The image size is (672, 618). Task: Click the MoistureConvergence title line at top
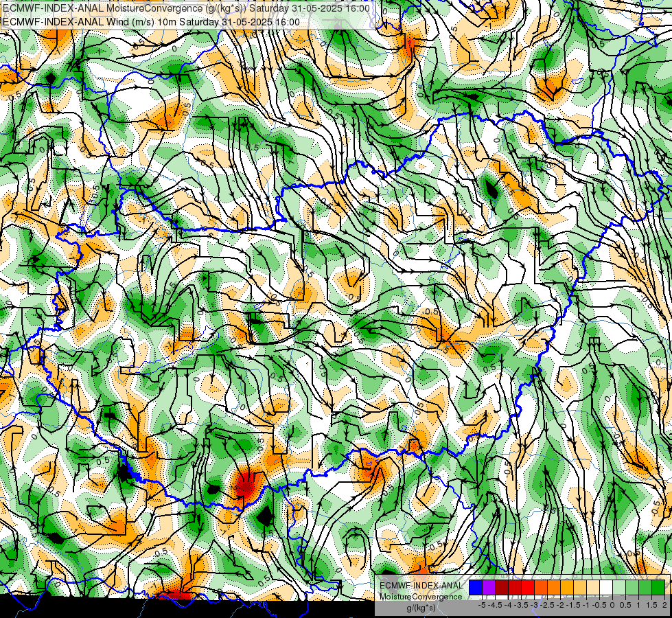pyautogui.click(x=186, y=8)
